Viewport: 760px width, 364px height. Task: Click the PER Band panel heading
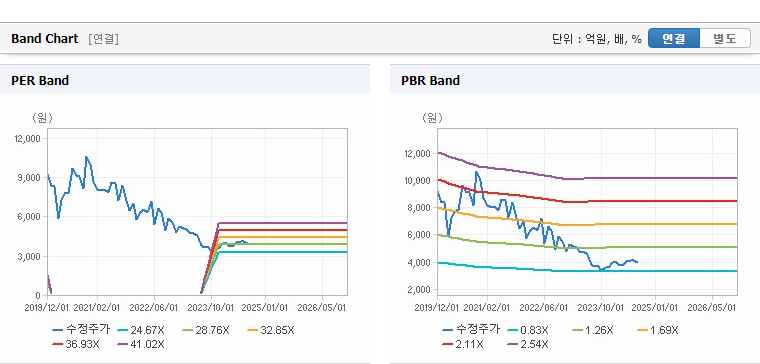[40, 80]
